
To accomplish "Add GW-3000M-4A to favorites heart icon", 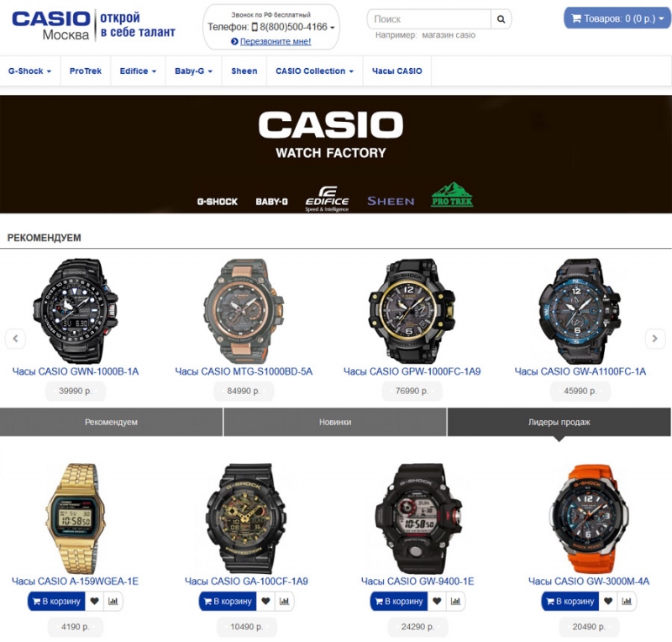I will tap(607, 601).
